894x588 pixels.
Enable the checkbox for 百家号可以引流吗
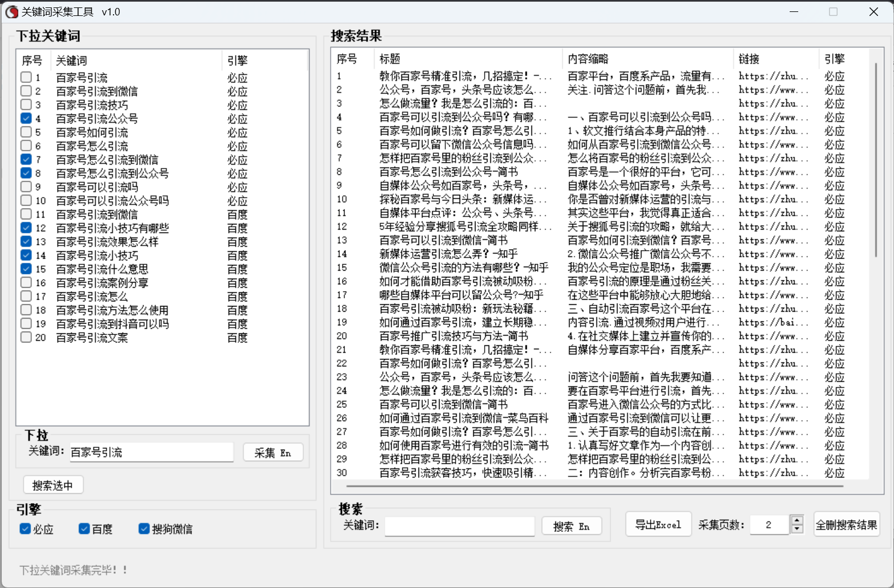click(26, 187)
